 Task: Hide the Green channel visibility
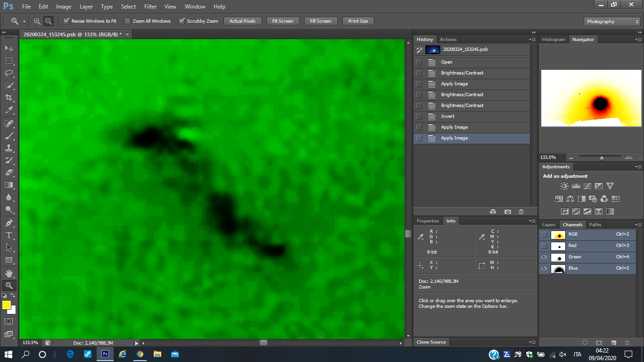click(544, 257)
